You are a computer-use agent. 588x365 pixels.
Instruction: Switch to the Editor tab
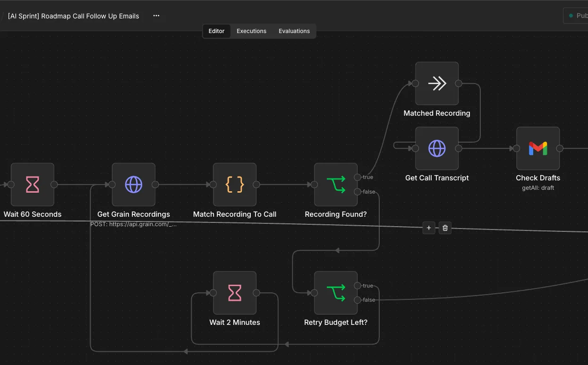point(217,31)
